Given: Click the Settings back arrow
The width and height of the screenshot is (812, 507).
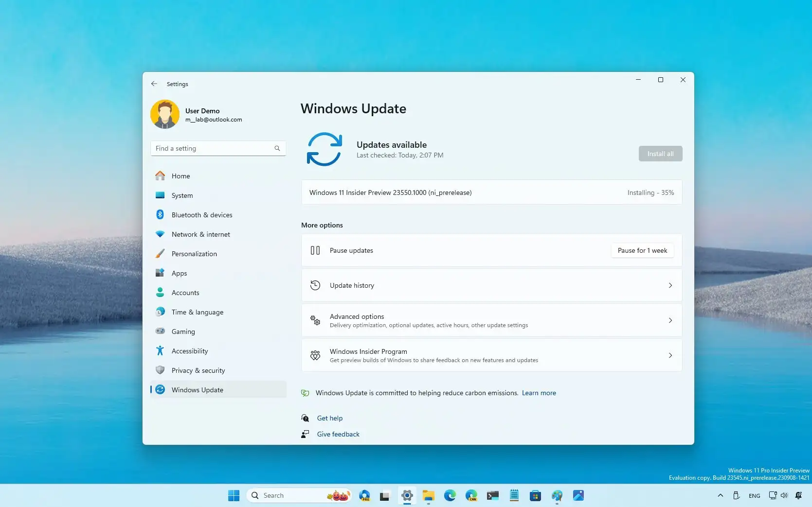Looking at the screenshot, I should tap(154, 84).
